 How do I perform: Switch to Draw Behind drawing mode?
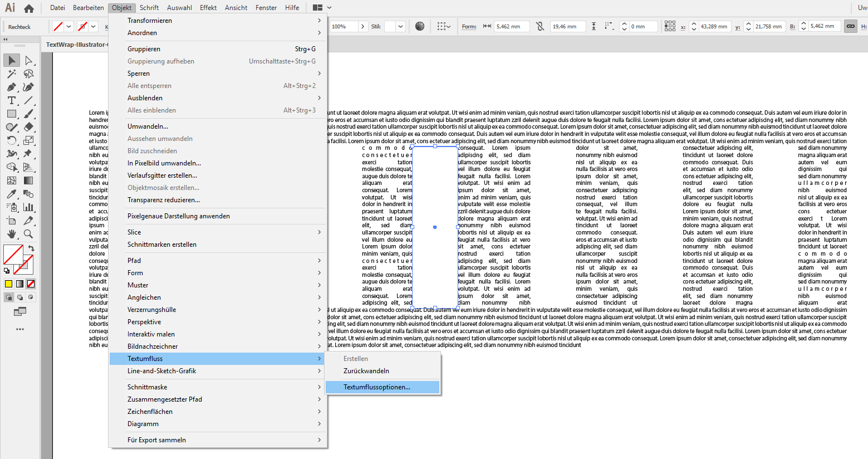[x=21, y=297]
